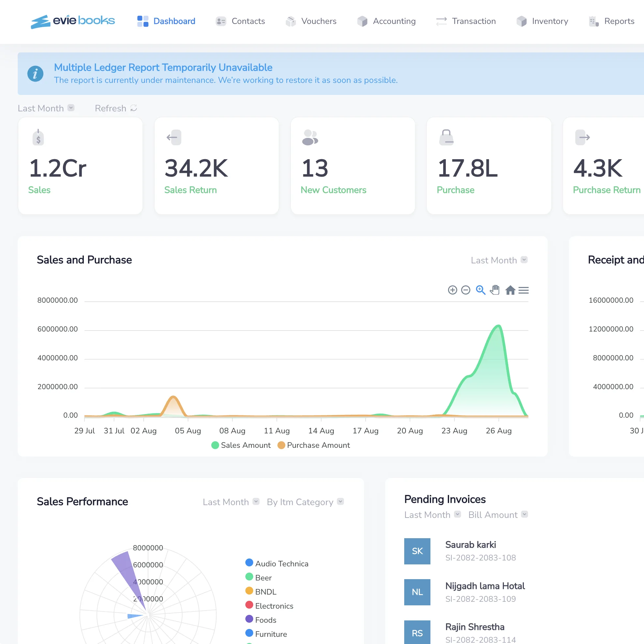Open the Reports menu
Viewport: 644px width, 644px height.
click(611, 21)
